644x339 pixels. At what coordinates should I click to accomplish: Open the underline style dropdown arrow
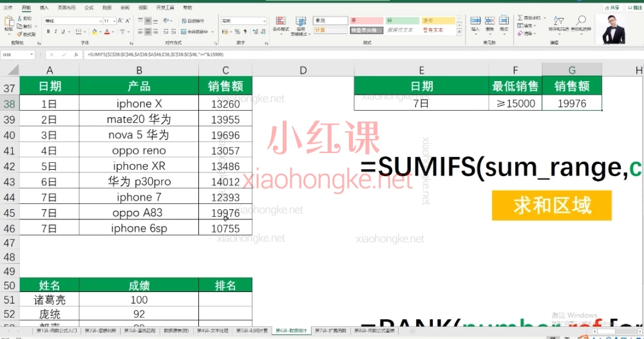pos(69,32)
